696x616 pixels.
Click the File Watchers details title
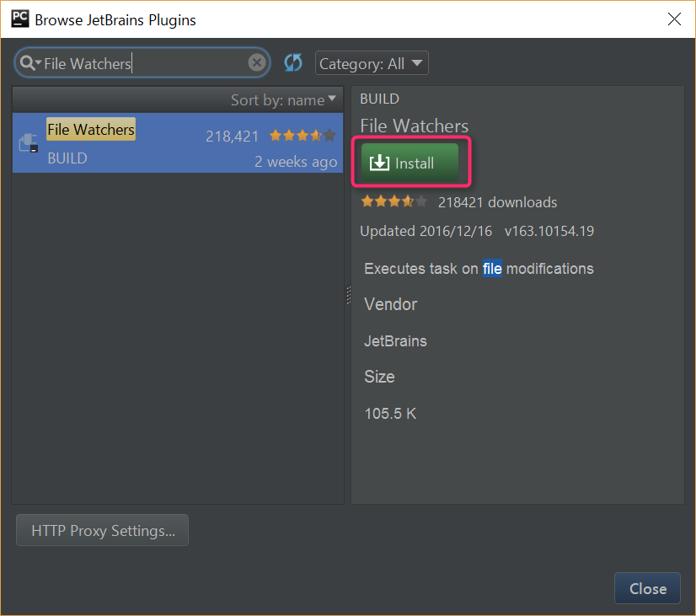[414, 126]
